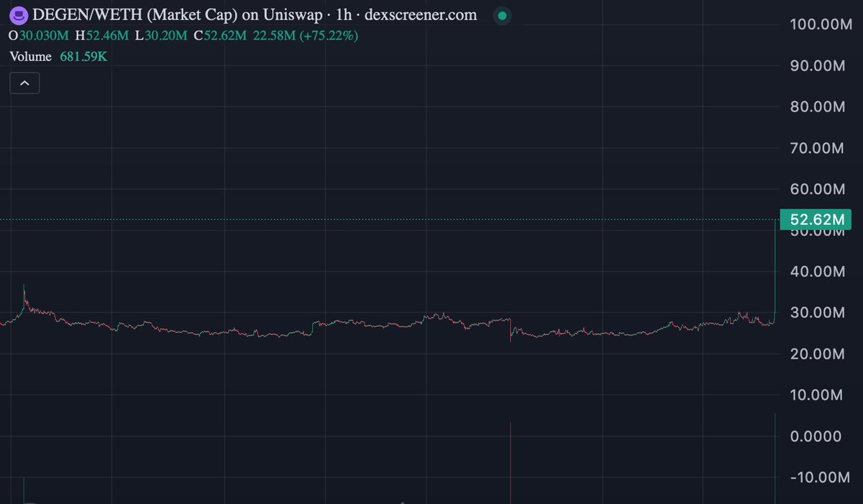This screenshot has height=504, width=863.
Task: Click the 60.00M price axis label
Action: point(818,189)
